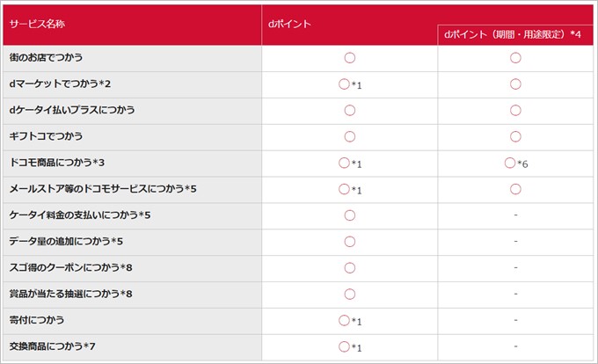Screen dimensions: 598x364
Task: Select the ケータイ料金の支払いにつかう*5 row label
Action: point(80,215)
